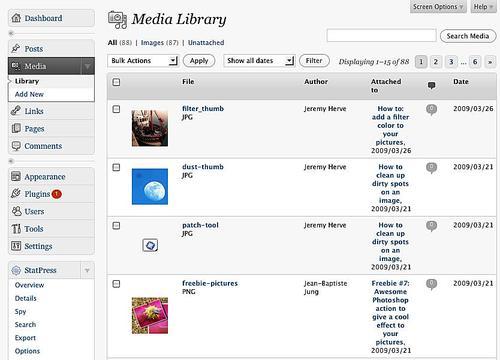Click the Search Media button
Screen dimensions: 500x360
click(x=468, y=36)
